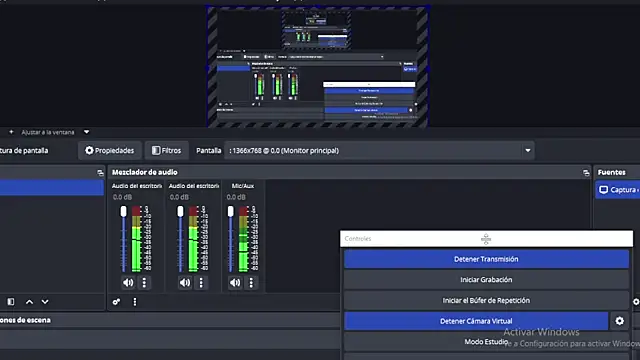The height and width of the screenshot is (360, 640).
Task: Undock the Mezclador de audio panel
Action: click(x=586, y=173)
